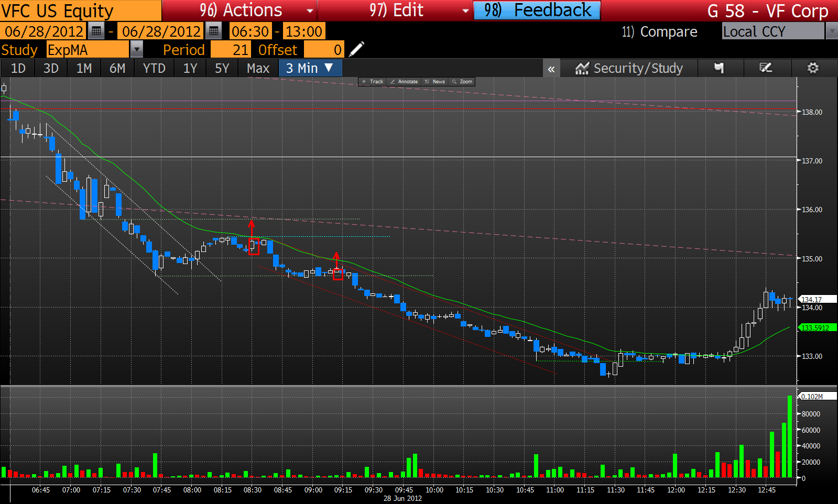Select the YTD range tab
The width and height of the screenshot is (838, 504).
(154, 68)
